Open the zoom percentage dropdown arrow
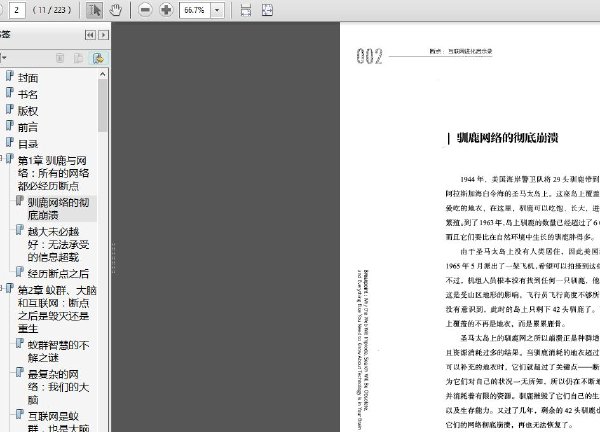Viewport: 600px width, 432px height. pos(217,10)
